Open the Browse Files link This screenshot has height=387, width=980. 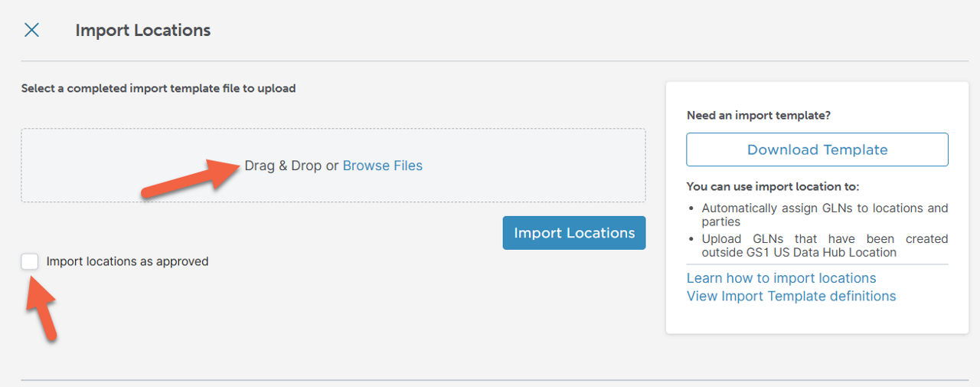coord(382,166)
